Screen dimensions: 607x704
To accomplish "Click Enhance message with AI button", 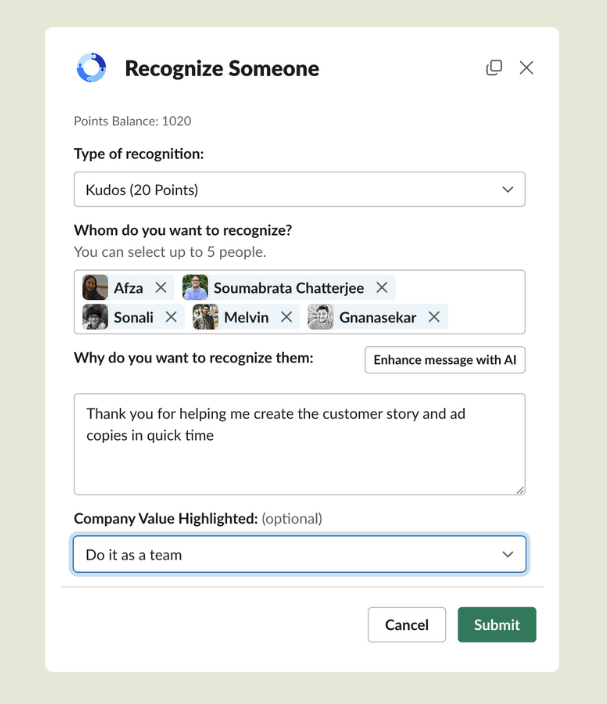I will [445, 360].
